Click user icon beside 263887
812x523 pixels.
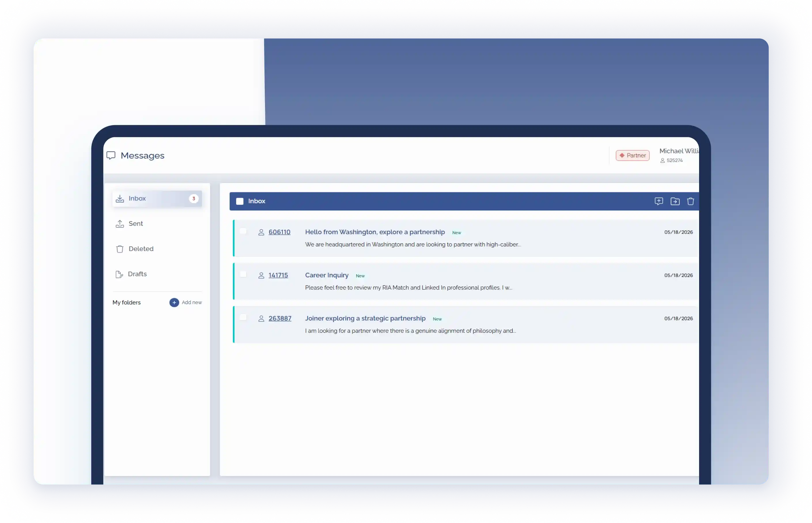tap(261, 319)
